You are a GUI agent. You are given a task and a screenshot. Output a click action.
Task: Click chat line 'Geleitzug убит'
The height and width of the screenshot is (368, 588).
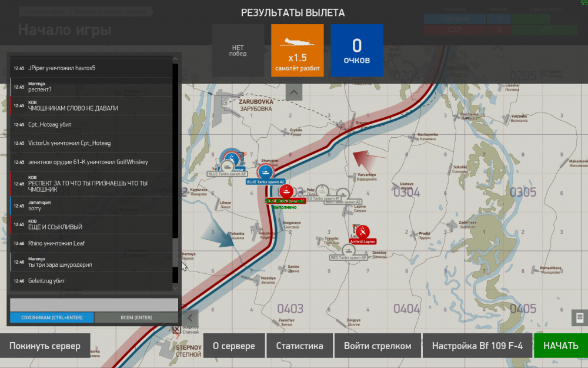point(91,281)
